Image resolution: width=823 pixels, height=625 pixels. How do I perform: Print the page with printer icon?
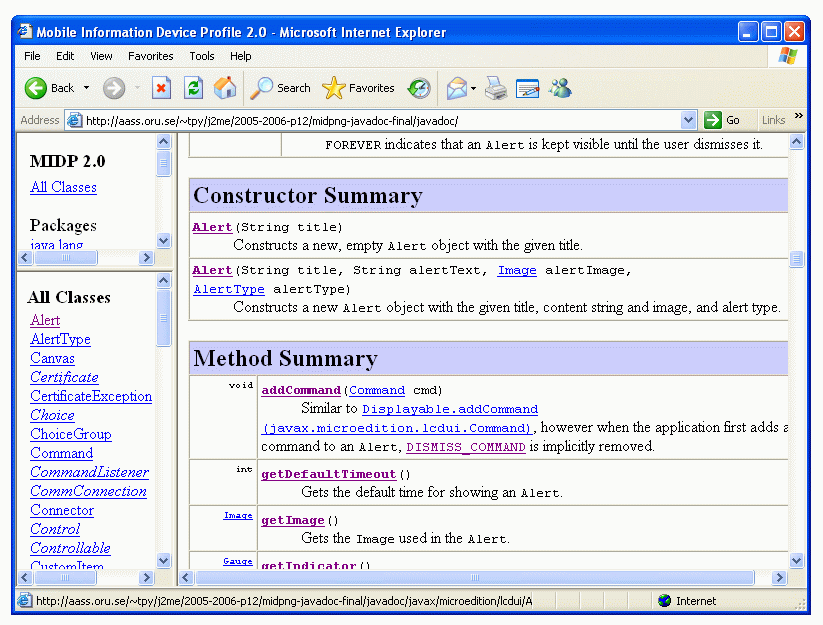coord(496,88)
